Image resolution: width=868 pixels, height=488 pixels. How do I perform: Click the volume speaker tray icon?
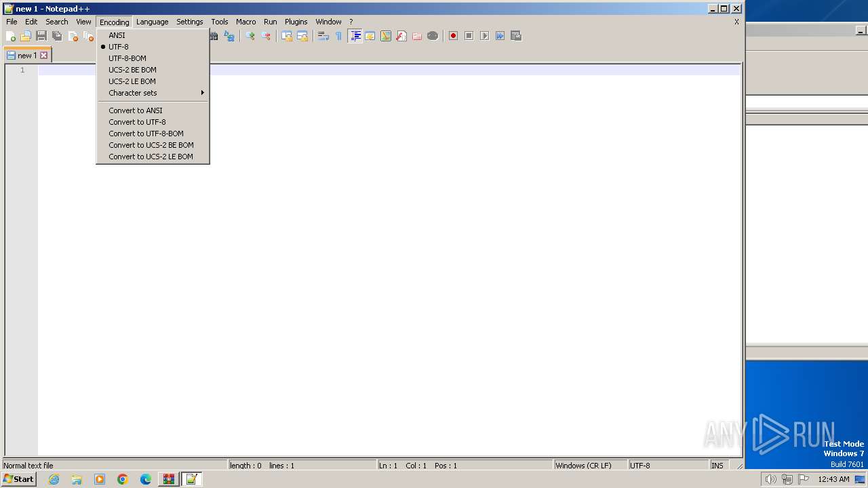tap(771, 479)
